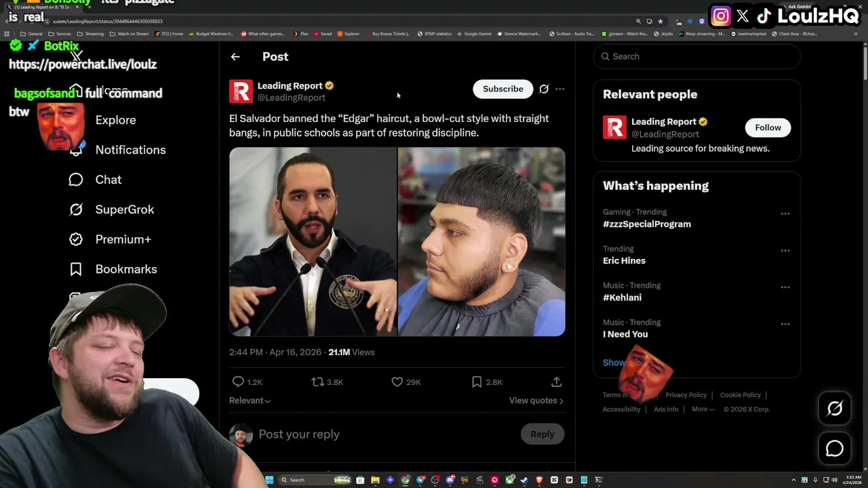Open #zzzSpecialProgram trending topic
This screenshot has width=868, height=488.
646,224
